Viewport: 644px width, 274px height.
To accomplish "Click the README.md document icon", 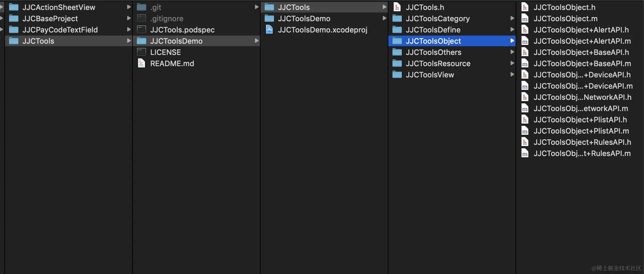I will [x=142, y=63].
